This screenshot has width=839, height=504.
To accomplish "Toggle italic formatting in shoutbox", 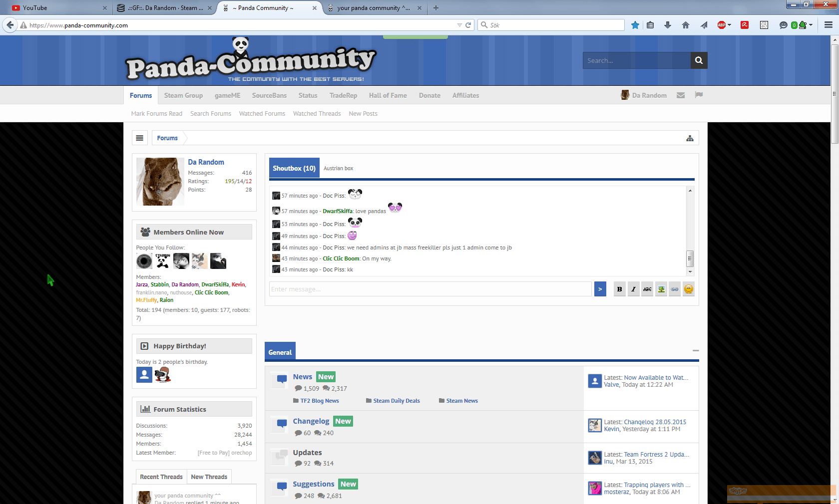I will 633,289.
